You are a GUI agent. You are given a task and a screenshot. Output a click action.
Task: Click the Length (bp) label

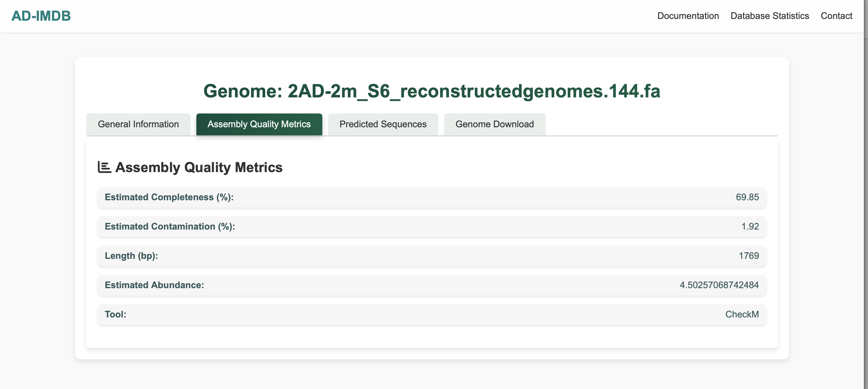pyautogui.click(x=131, y=256)
